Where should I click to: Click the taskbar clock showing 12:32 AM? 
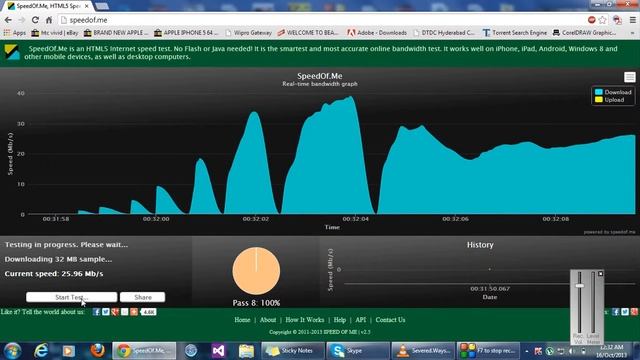pos(611,351)
